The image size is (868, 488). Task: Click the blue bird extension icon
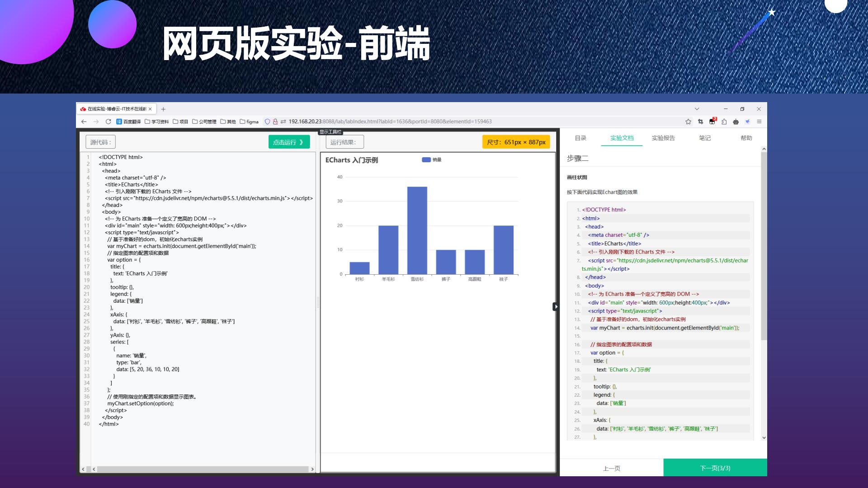pos(747,122)
